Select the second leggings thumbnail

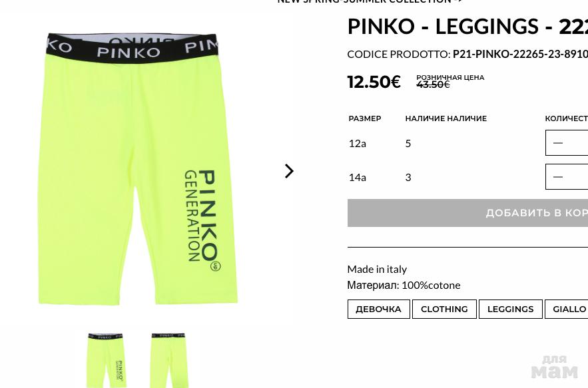[x=169, y=360]
